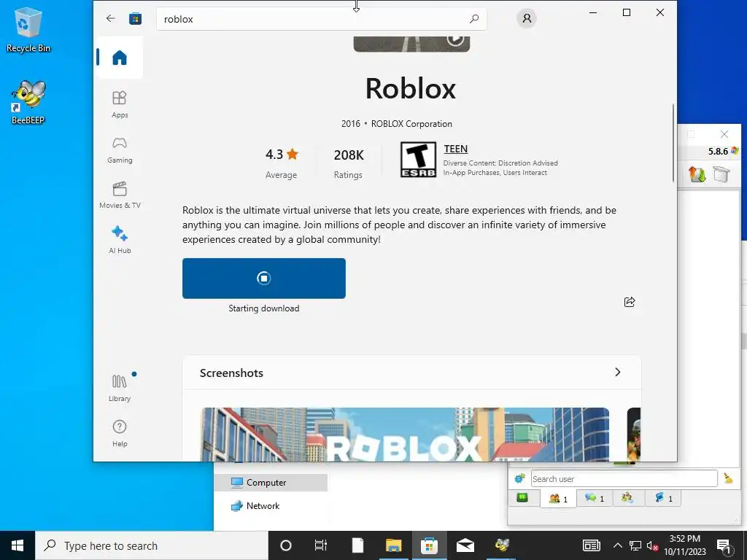Open the Roblox city screenshot thumbnail
This screenshot has width=747, height=560.
click(405, 435)
